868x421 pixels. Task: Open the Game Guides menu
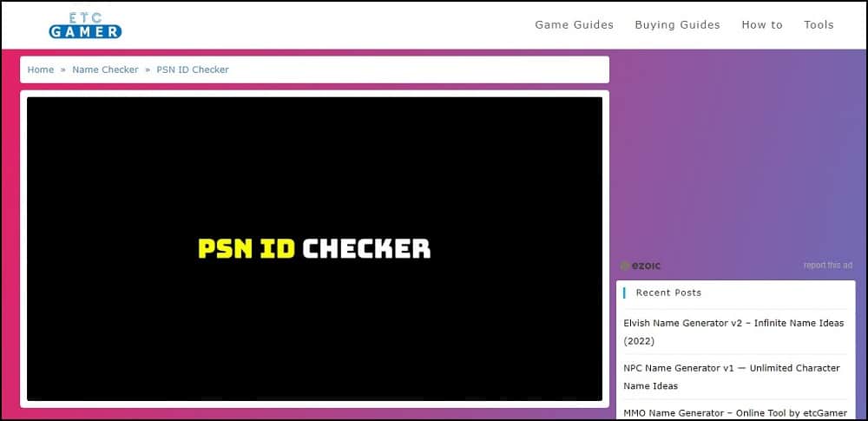pos(574,25)
